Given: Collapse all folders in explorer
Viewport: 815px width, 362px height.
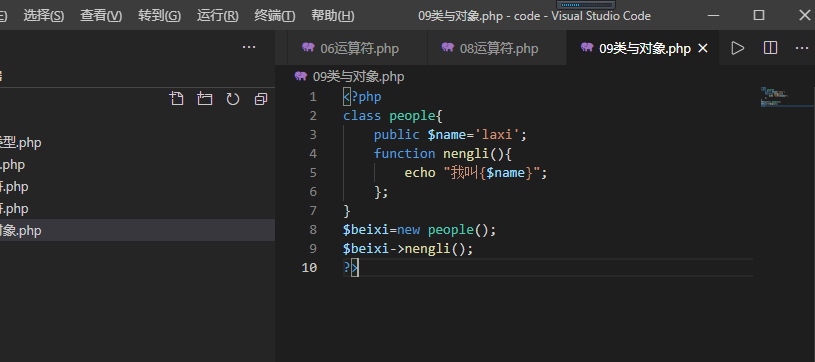Looking at the screenshot, I should click(261, 99).
